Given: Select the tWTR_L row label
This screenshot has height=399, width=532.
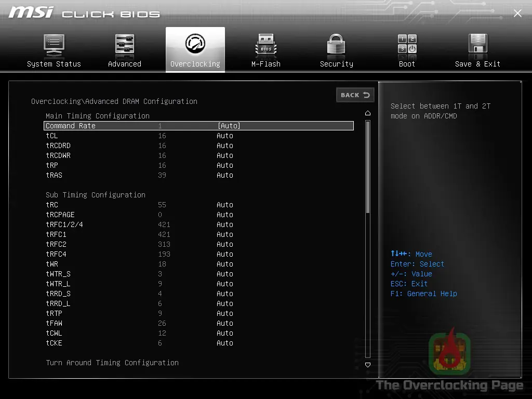Looking at the screenshot, I should coord(58,284).
